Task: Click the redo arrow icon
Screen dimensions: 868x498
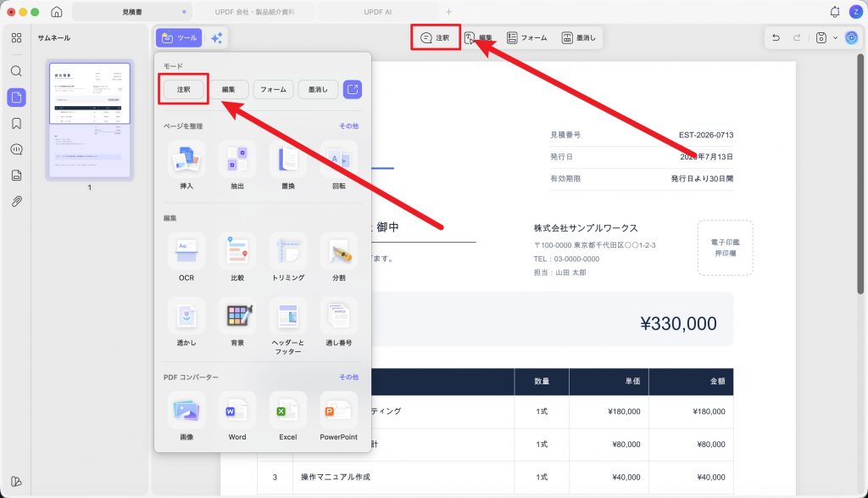Action: click(x=797, y=37)
